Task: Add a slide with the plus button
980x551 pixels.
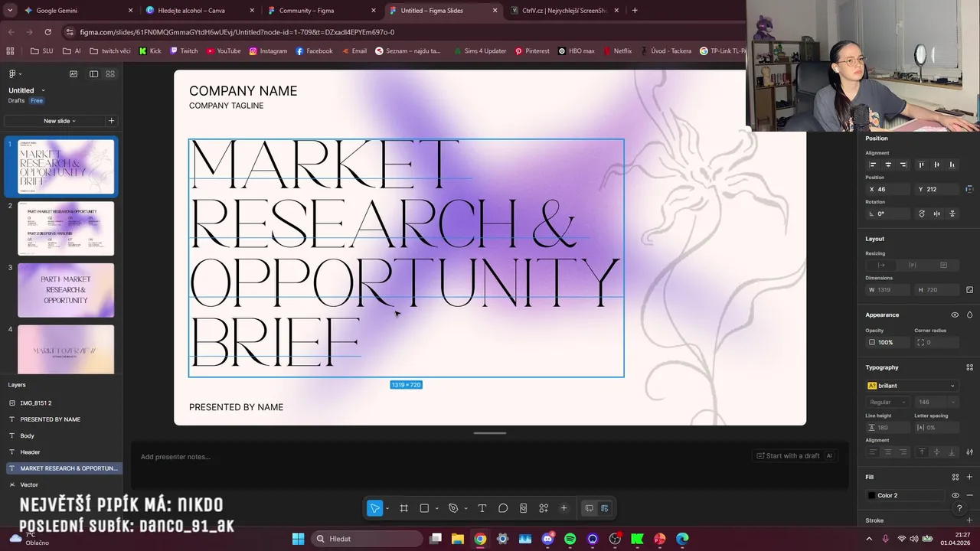Action: [x=111, y=121]
